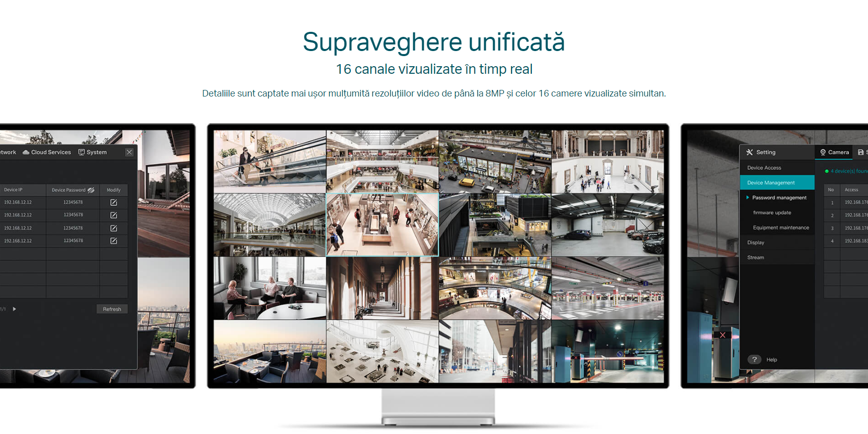The image size is (868, 434).
Task: Click the System monitor icon
Action: tap(81, 152)
